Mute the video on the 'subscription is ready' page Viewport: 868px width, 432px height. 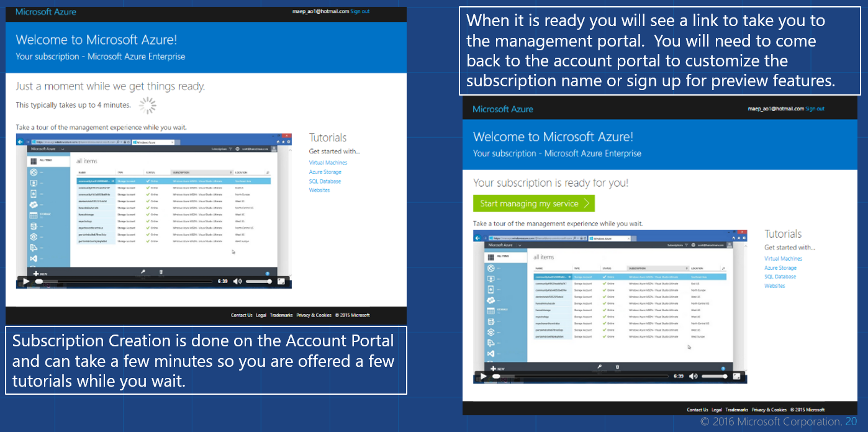[693, 376]
